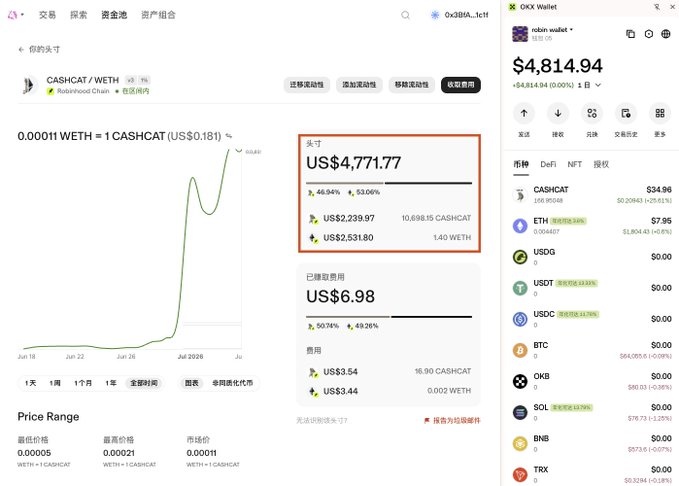The height and width of the screenshot is (486, 679).
Task: Open the robin wallet account dropdown
Action: point(552,30)
